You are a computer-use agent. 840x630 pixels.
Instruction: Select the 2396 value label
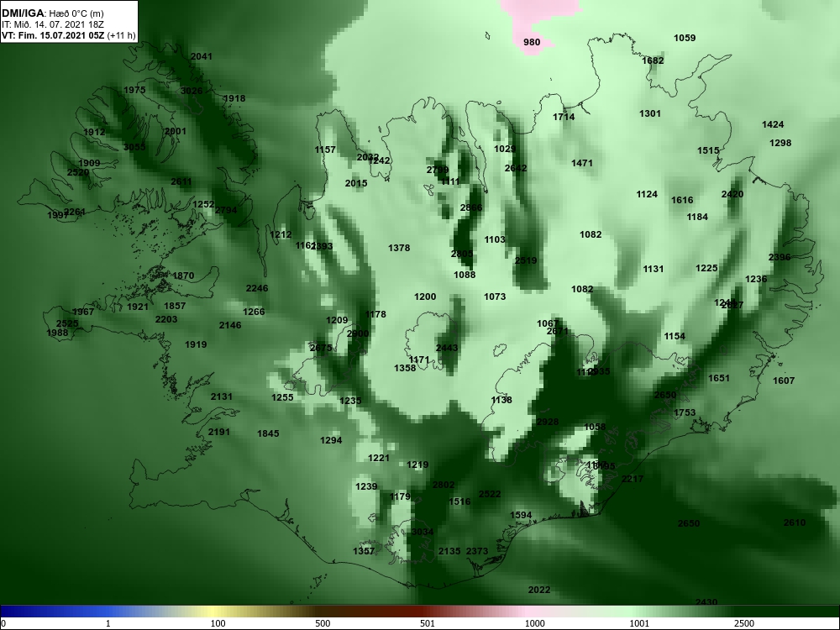(x=780, y=258)
